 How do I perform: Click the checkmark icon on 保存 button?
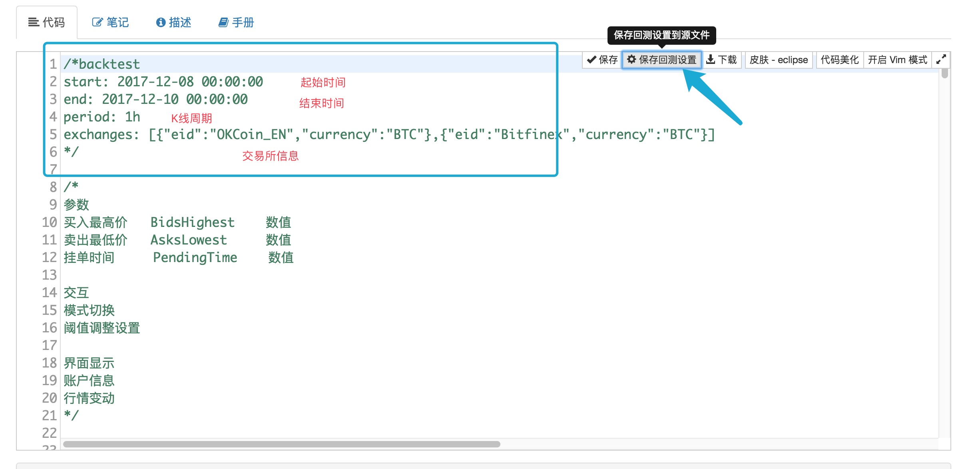592,60
